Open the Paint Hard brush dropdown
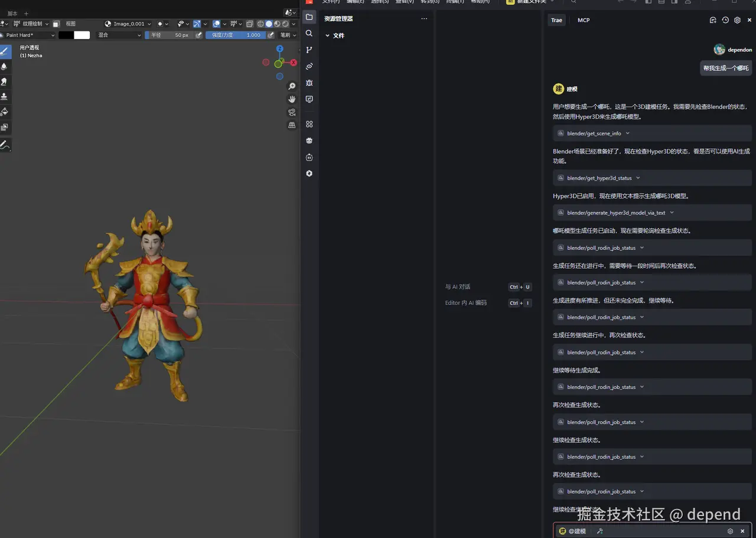The height and width of the screenshot is (538, 756). (28, 35)
